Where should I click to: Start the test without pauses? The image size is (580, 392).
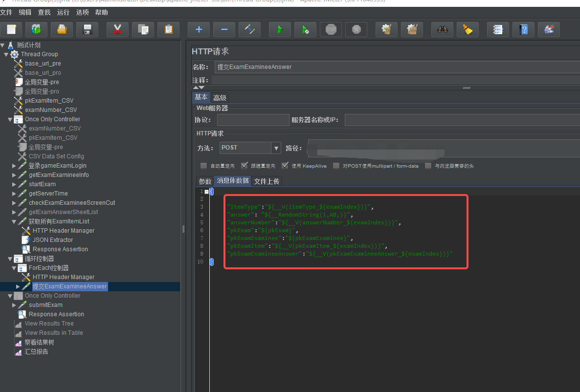306,30
